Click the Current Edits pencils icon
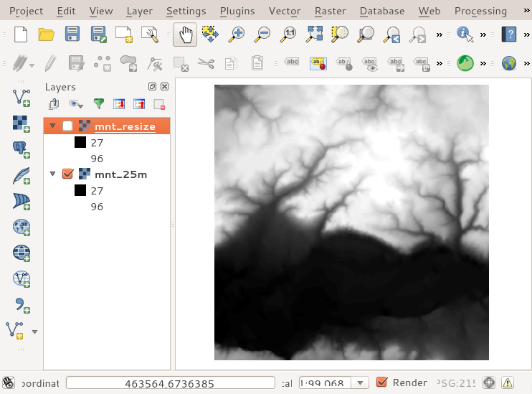 (20, 63)
